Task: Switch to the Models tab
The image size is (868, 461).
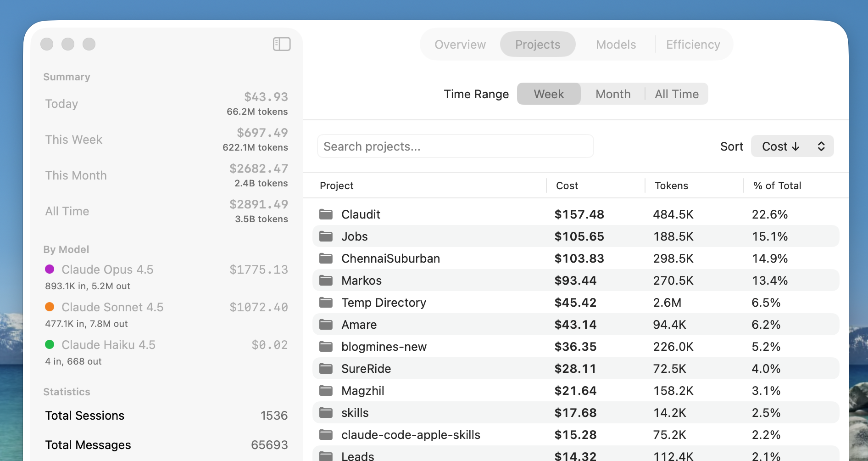Action: tap(616, 44)
